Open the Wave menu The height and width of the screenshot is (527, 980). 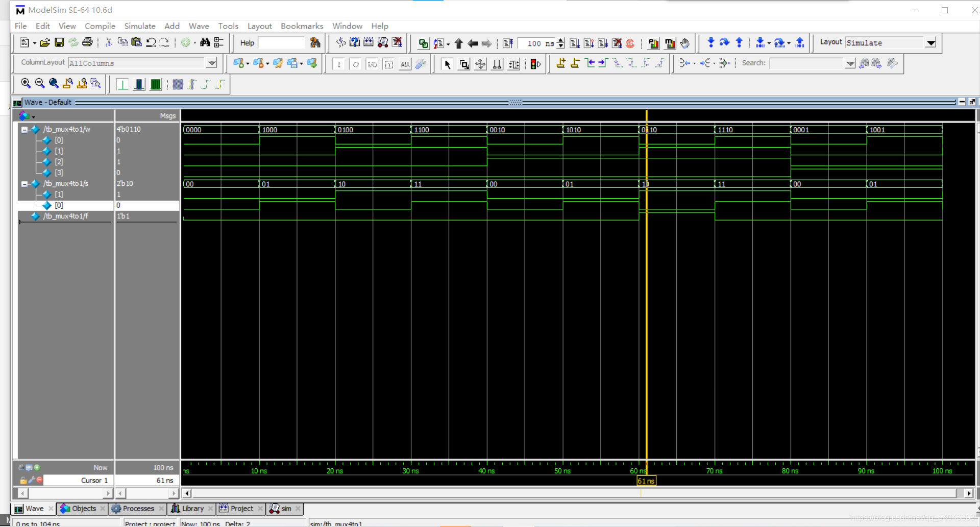point(199,26)
